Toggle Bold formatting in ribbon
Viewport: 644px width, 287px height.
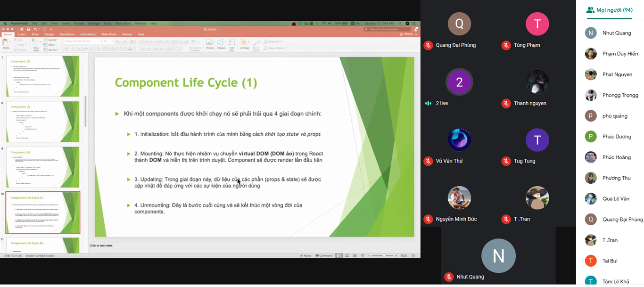(x=66, y=48)
